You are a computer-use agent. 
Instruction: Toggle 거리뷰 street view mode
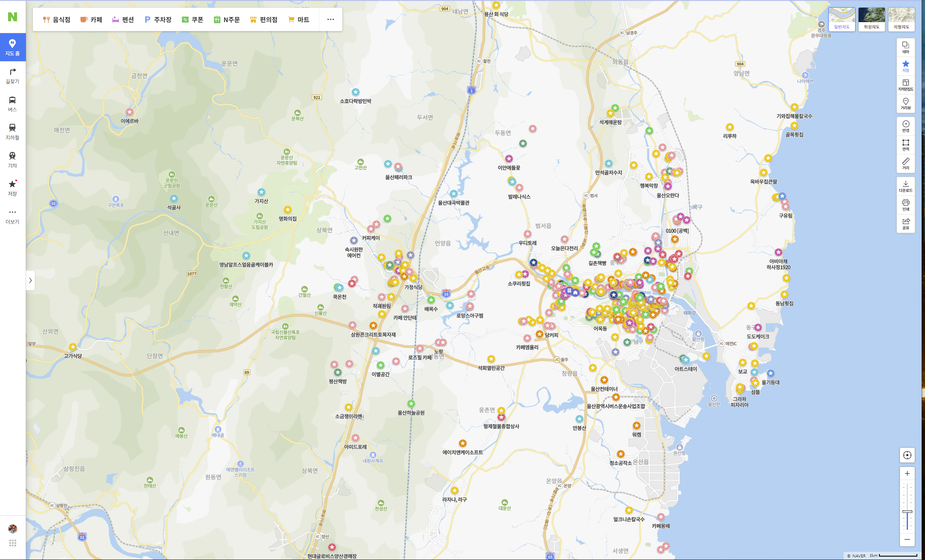[x=905, y=103]
